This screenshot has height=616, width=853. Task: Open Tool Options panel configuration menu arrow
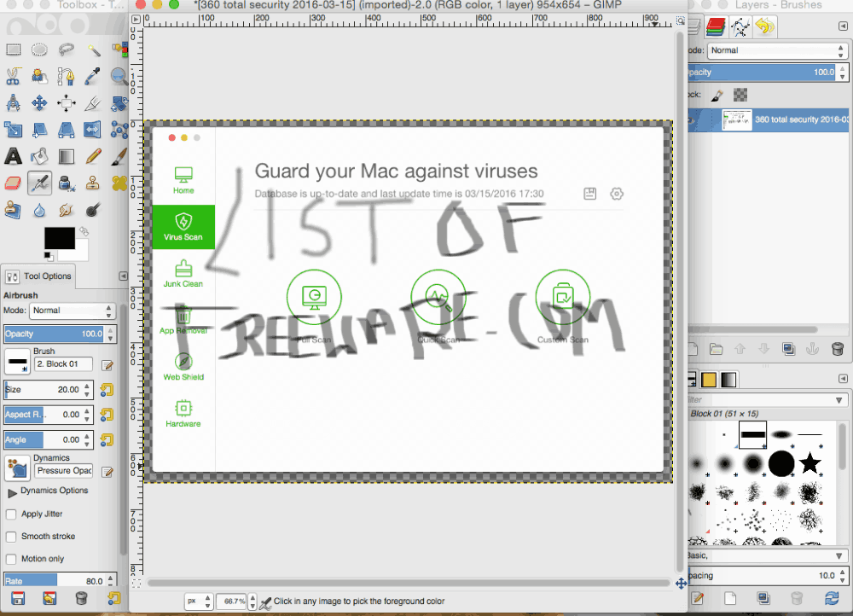tap(124, 276)
